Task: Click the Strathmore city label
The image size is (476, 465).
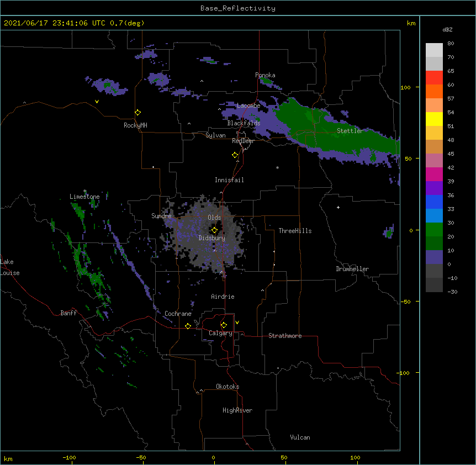Action: [x=285, y=336]
